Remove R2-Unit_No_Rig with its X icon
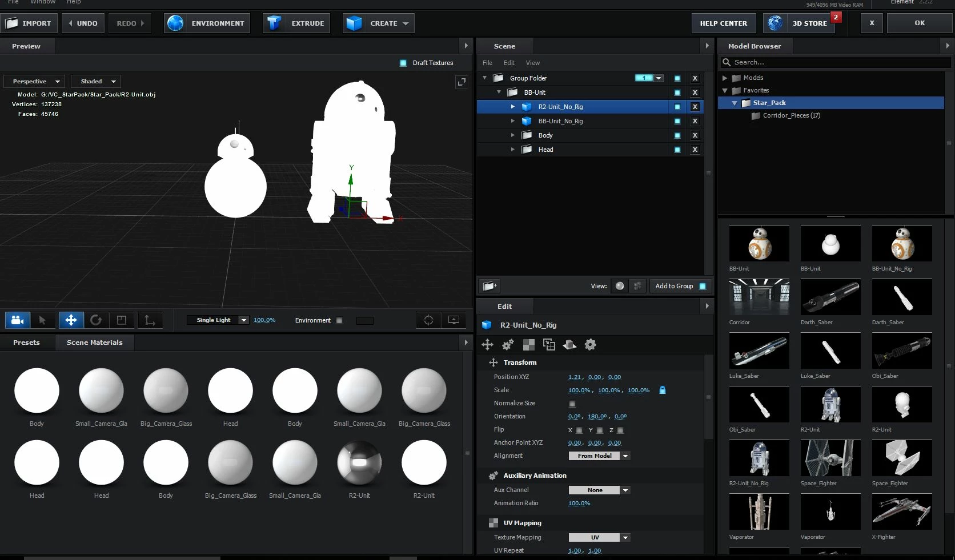 [x=695, y=107]
